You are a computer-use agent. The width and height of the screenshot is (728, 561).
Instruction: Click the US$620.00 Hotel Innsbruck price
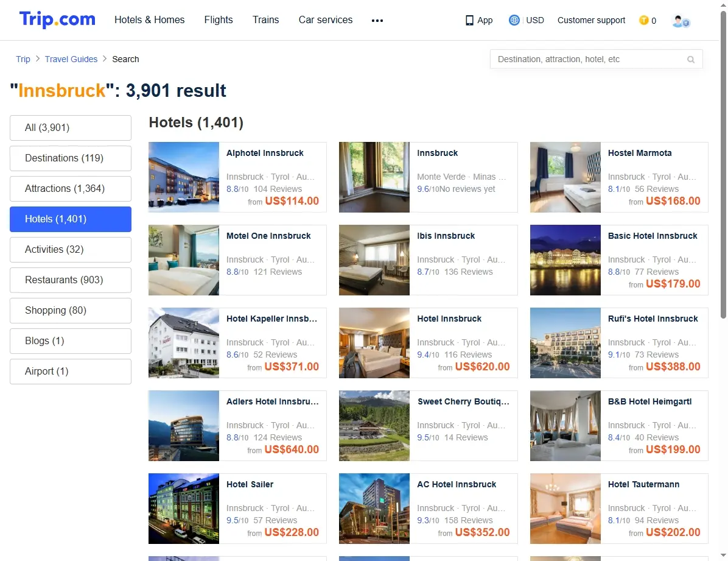tap(483, 367)
